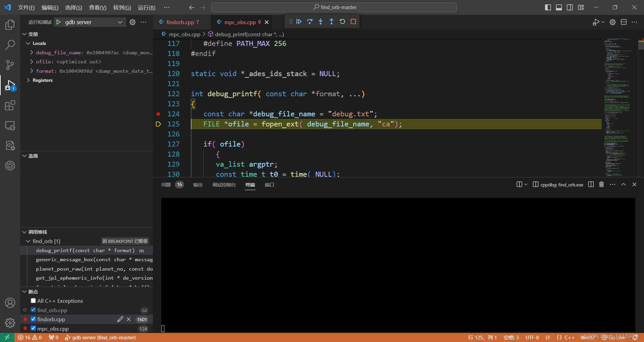Continue debugging from debug toolbar
This screenshot has width=644, height=342.
pyautogui.click(x=299, y=21)
